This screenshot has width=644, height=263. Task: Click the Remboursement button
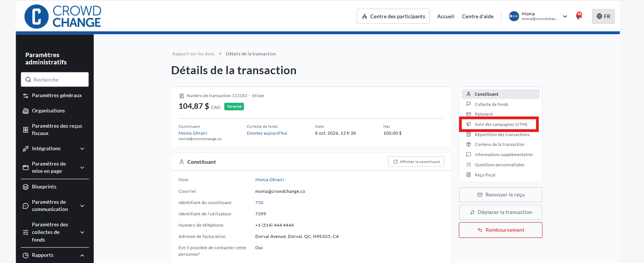[x=501, y=230]
